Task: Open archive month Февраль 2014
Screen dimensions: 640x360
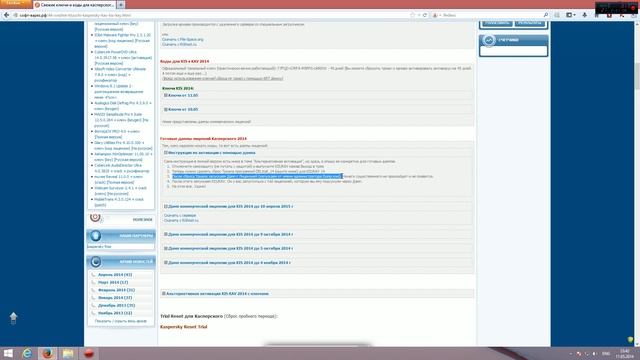Action: (x=116, y=290)
